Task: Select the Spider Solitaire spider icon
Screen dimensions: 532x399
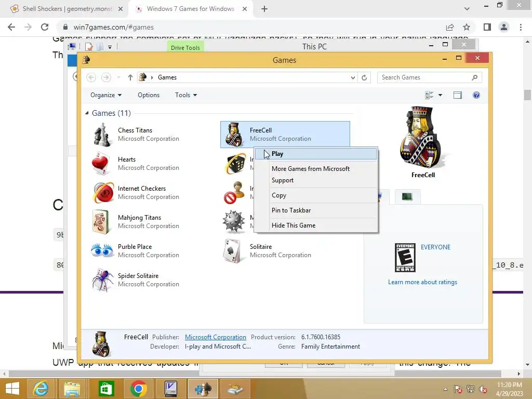Action: pos(102,280)
